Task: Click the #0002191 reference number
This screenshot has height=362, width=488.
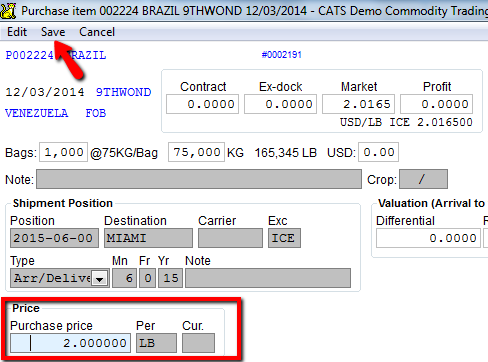Action: tap(282, 55)
